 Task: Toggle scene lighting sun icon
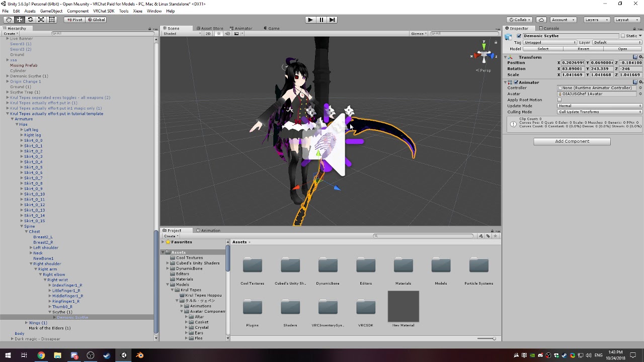coord(219,34)
